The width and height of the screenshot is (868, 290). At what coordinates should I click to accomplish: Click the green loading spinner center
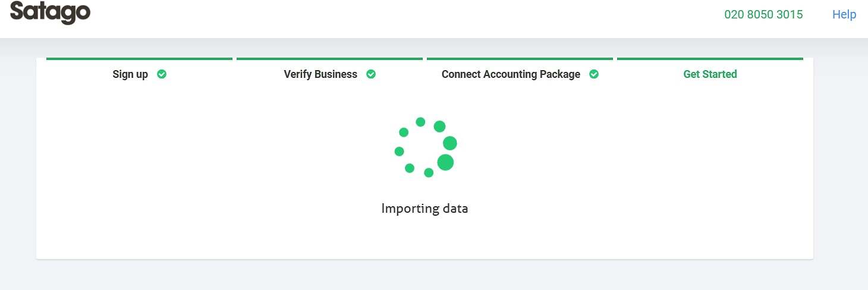(424, 147)
